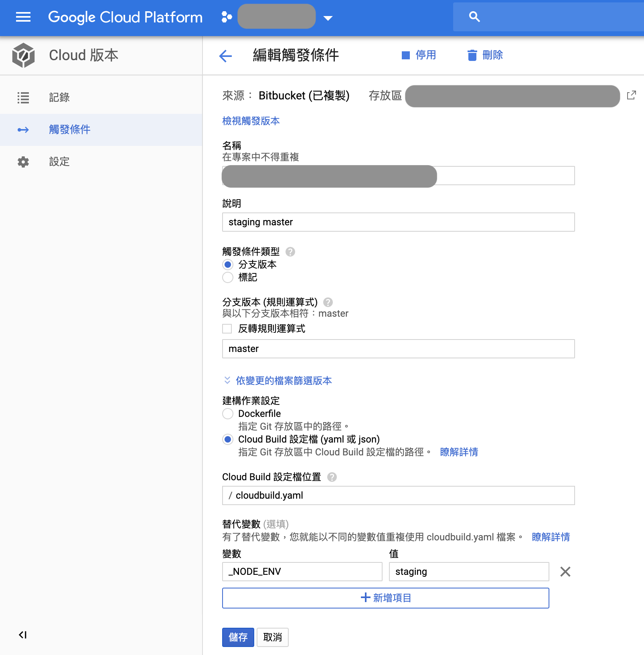Viewport: 644px width, 655px height.
Task: Click the _NODE_ENV variable field
Action: (302, 572)
